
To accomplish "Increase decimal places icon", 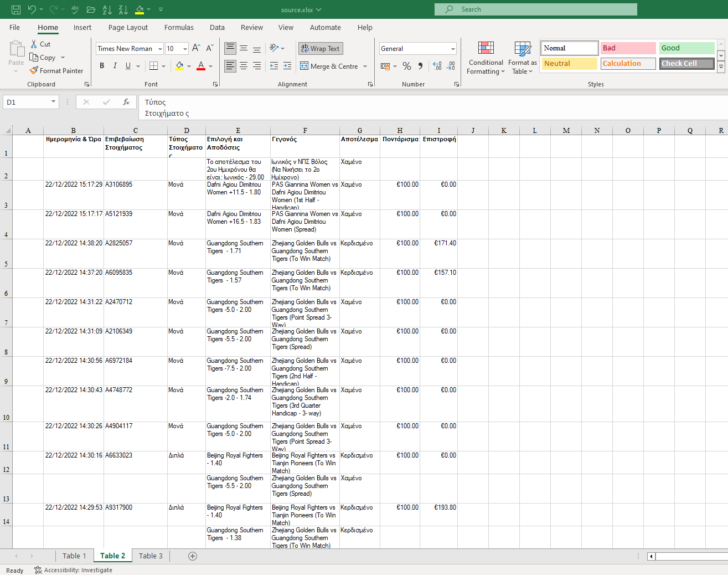I will pos(437,66).
